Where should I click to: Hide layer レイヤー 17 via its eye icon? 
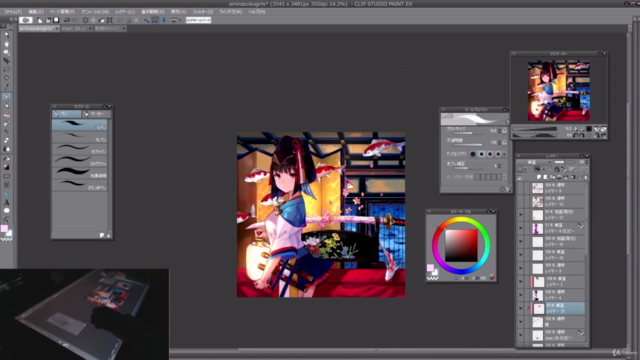click(x=520, y=215)
